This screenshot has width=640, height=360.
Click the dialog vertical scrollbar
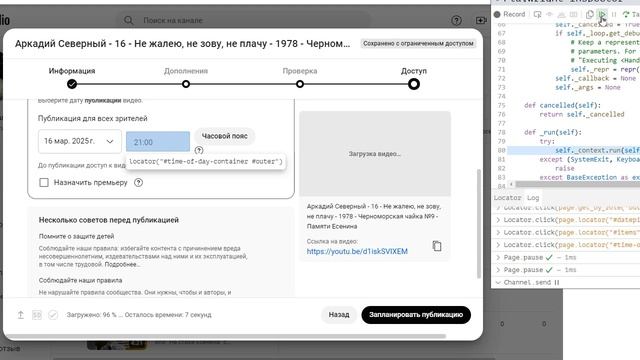(x=479, y=224)
